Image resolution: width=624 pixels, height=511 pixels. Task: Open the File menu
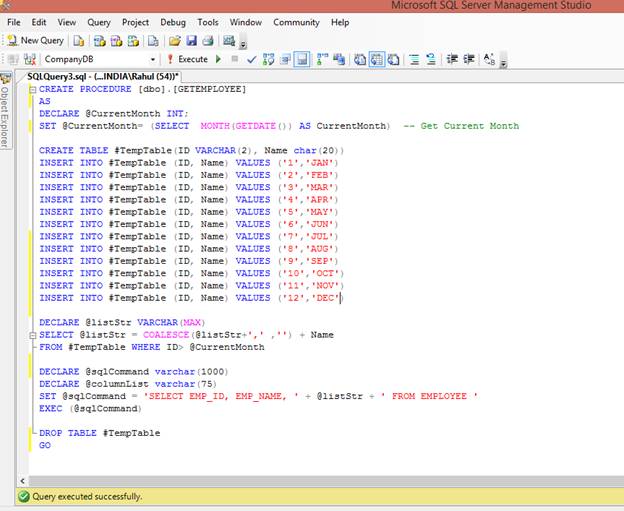coord(14,22)
